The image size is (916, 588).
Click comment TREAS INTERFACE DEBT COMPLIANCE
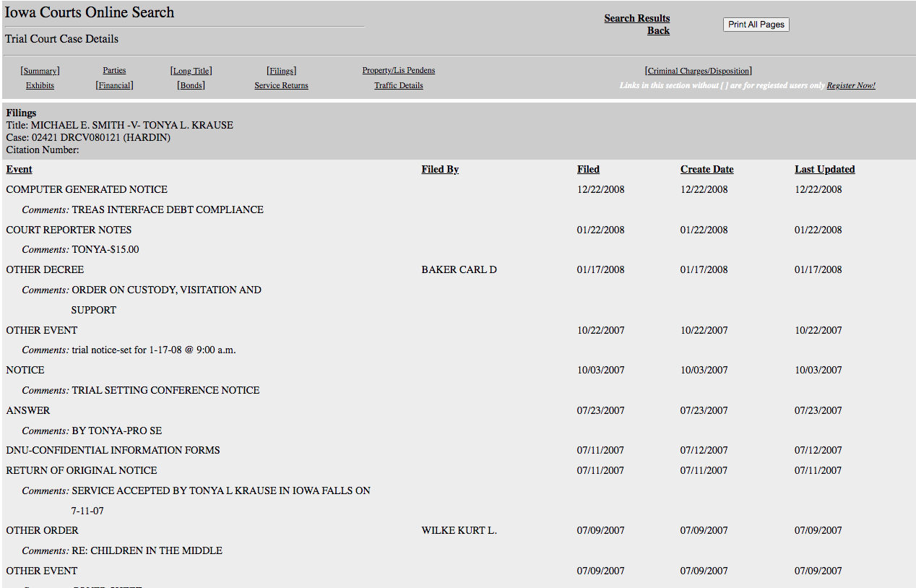coord(168,209)
